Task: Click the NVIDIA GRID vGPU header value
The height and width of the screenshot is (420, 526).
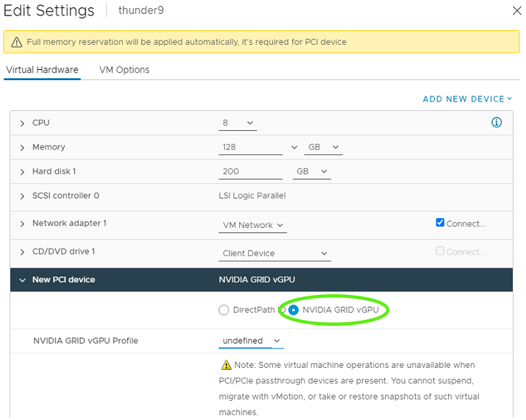Action: (257, 280)
